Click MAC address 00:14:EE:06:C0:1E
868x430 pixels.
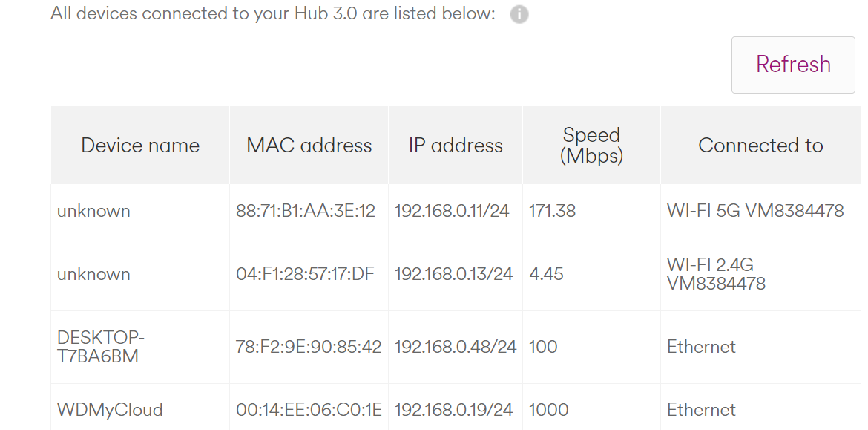[309, 410]
